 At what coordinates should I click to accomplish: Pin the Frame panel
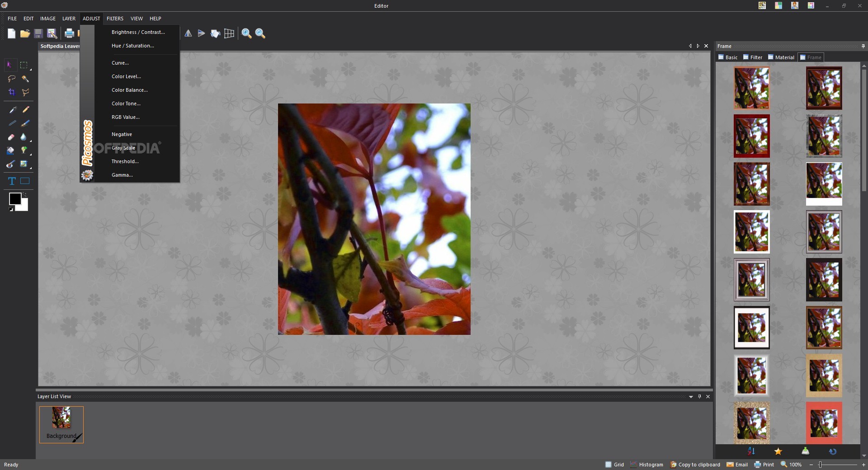tap(863, 46)
